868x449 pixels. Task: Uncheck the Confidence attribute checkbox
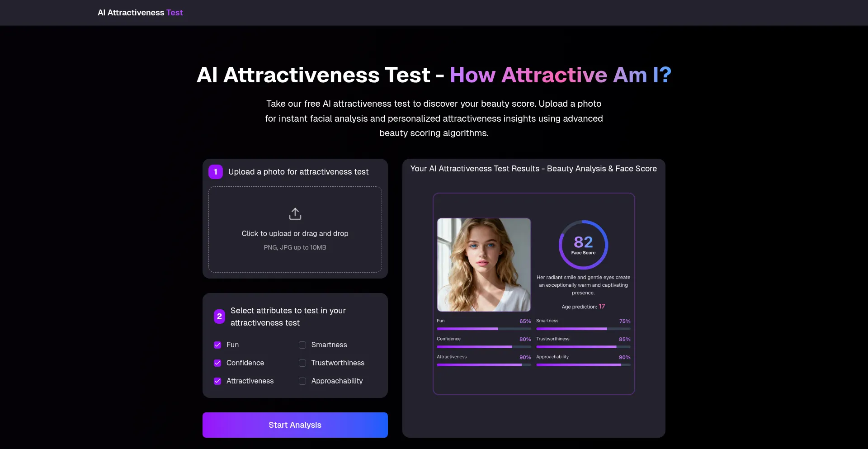pos(217,363)
